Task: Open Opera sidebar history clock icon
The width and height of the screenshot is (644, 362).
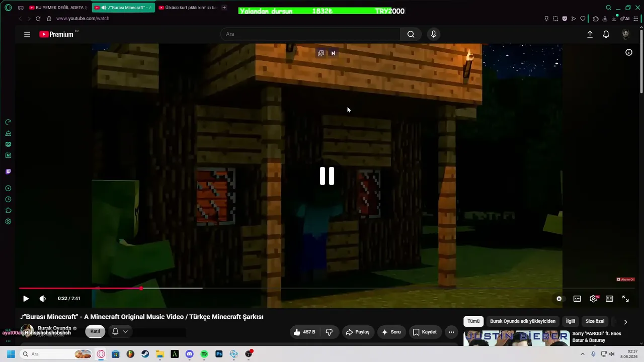Action: pyautogui.click(x=8, y=200)
